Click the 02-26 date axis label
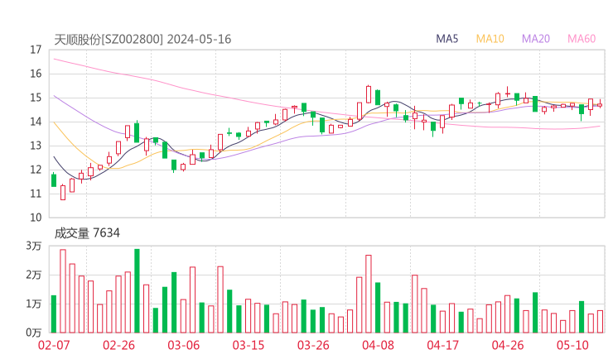 point(118,345)
